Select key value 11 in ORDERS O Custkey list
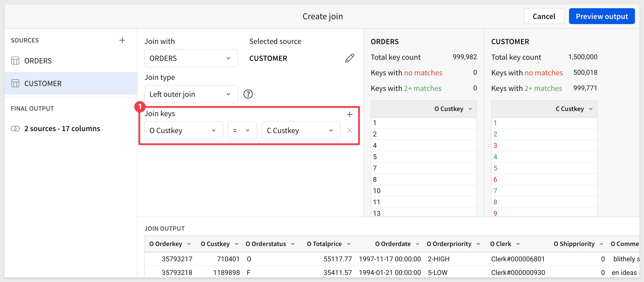The width and height of the screenshot is (644, 282). 424,202
